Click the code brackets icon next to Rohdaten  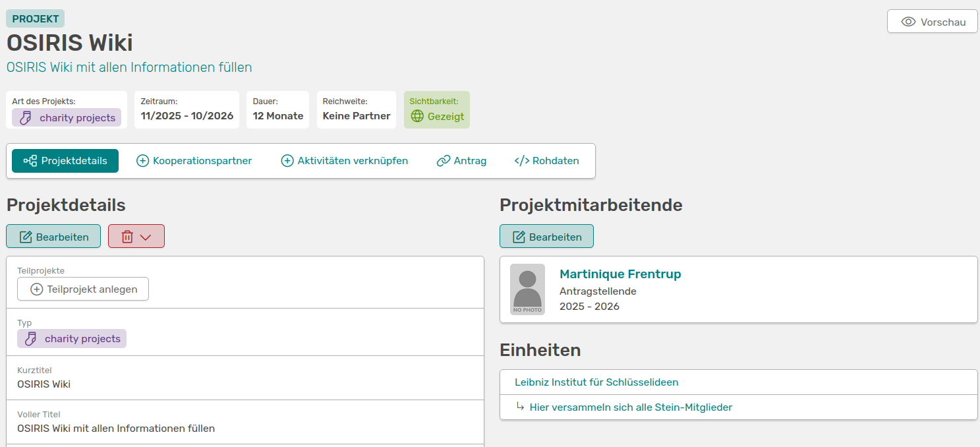(522, 161)
